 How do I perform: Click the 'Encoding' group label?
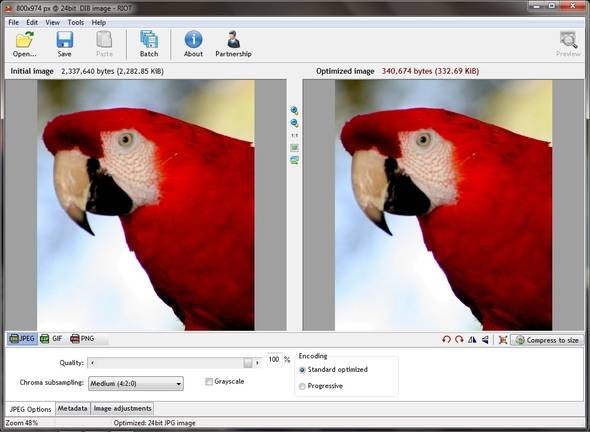313,356
